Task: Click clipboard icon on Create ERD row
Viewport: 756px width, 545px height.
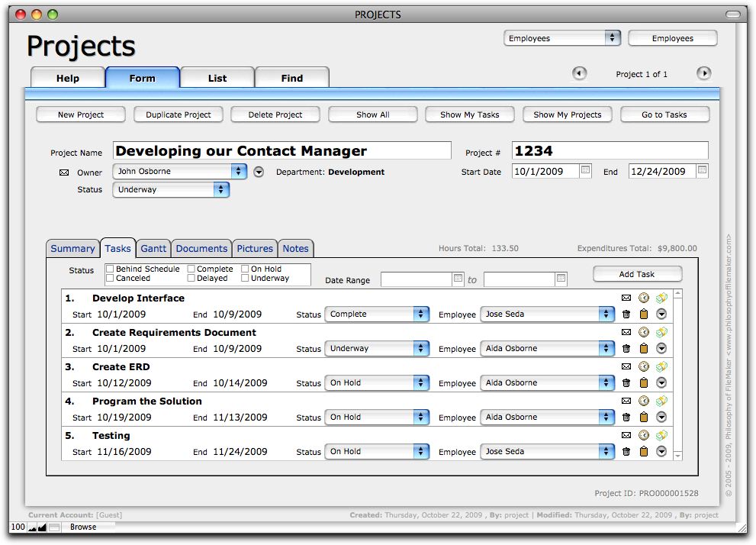Action: [644, 382]
